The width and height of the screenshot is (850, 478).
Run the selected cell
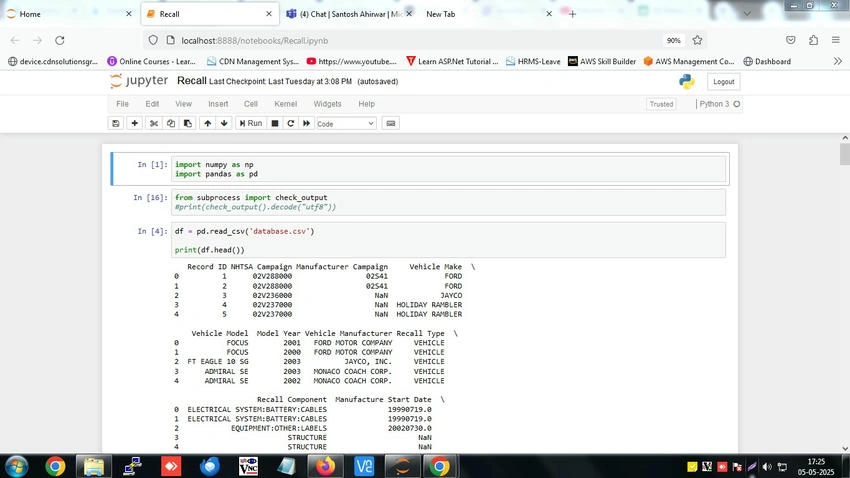click(251, 124)
